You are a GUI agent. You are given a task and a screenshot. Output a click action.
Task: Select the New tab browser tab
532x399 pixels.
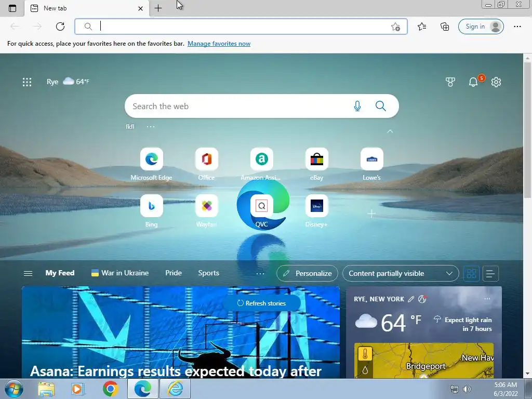pos(87,8)
